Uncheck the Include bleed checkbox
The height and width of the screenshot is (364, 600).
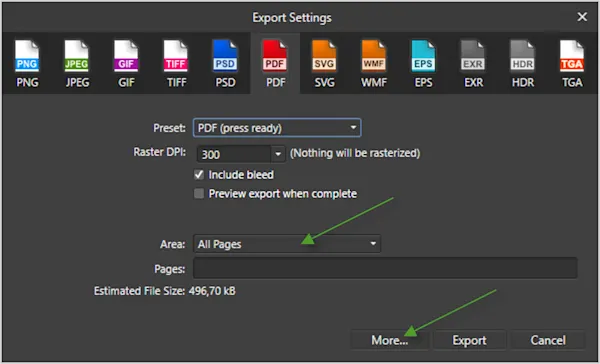click(x=199, y=175)
